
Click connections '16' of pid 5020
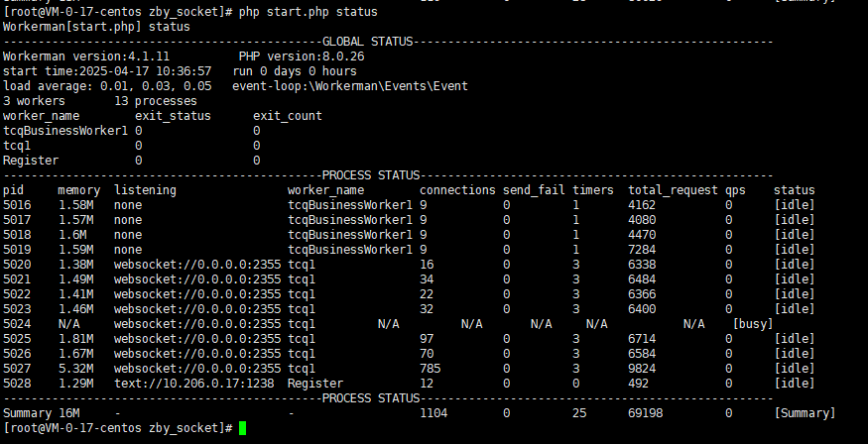pyautogui.click(x=427, y=265)
